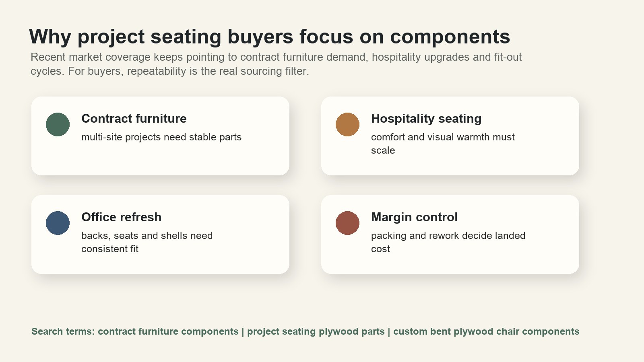This screenshot has width=644, height=362.
Task: Click 'custom bent plywood chair components' term
Action: (486, 331)
